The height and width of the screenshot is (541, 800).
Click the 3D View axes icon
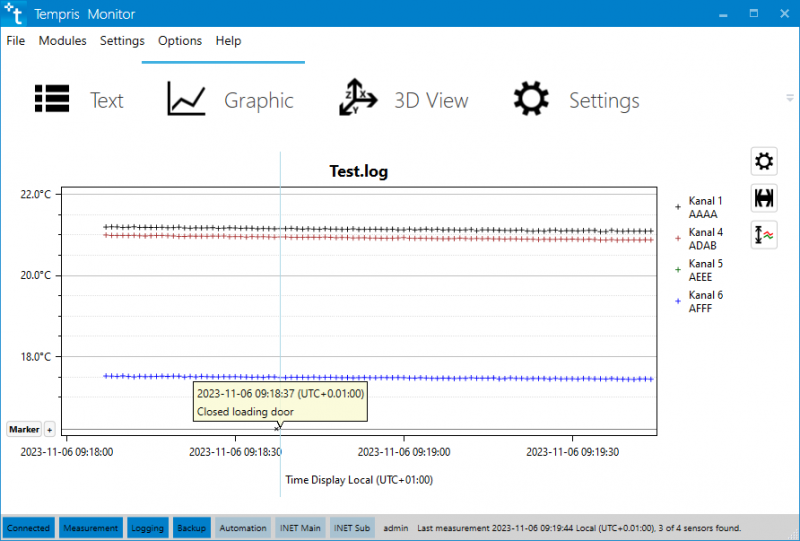click(x=357, y=100)
